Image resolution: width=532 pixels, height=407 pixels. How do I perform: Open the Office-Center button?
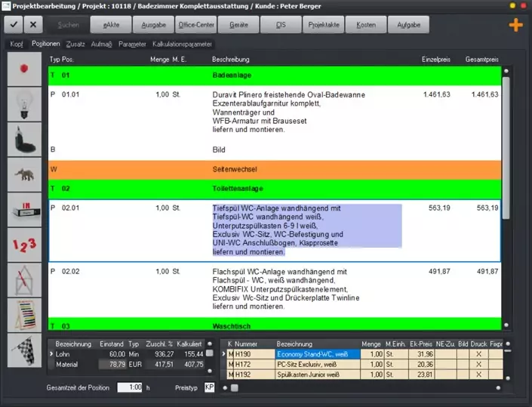[x=196, y=25]
